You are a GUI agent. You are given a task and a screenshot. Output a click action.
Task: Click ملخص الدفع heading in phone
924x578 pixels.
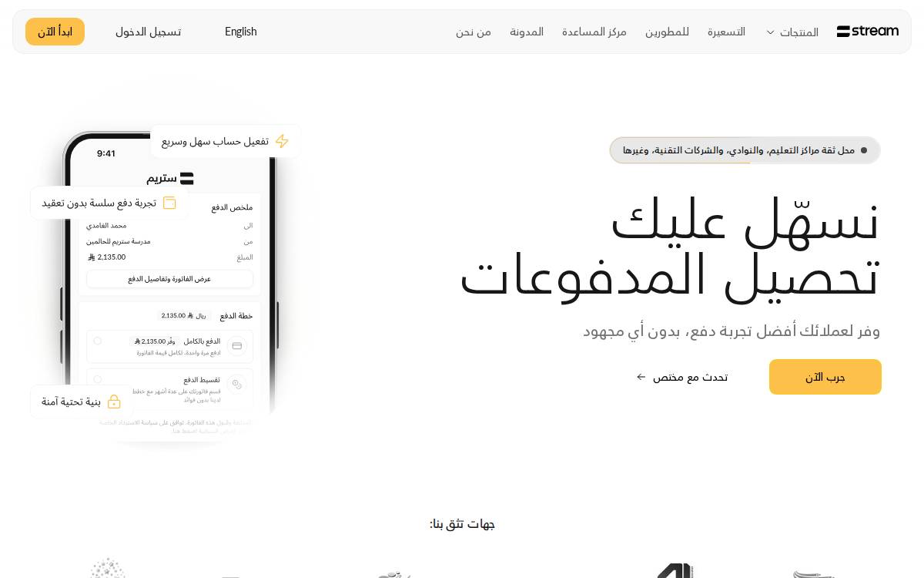coord(232,207)
